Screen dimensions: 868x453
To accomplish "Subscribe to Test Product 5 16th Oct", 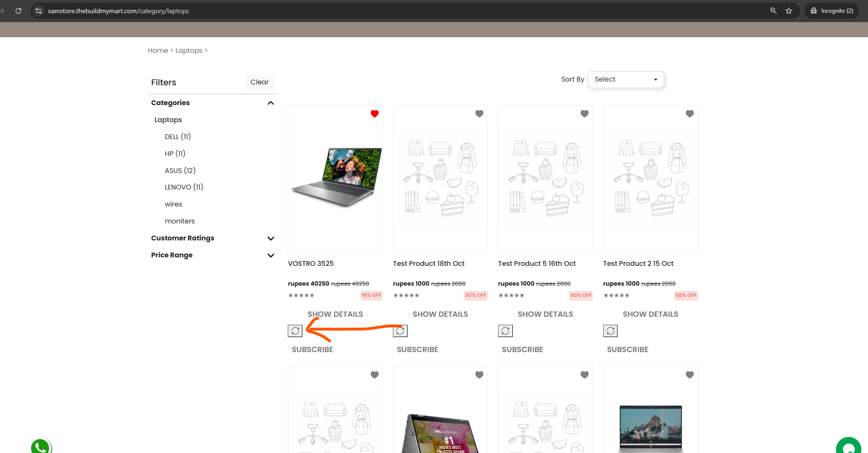I will 523,350.
